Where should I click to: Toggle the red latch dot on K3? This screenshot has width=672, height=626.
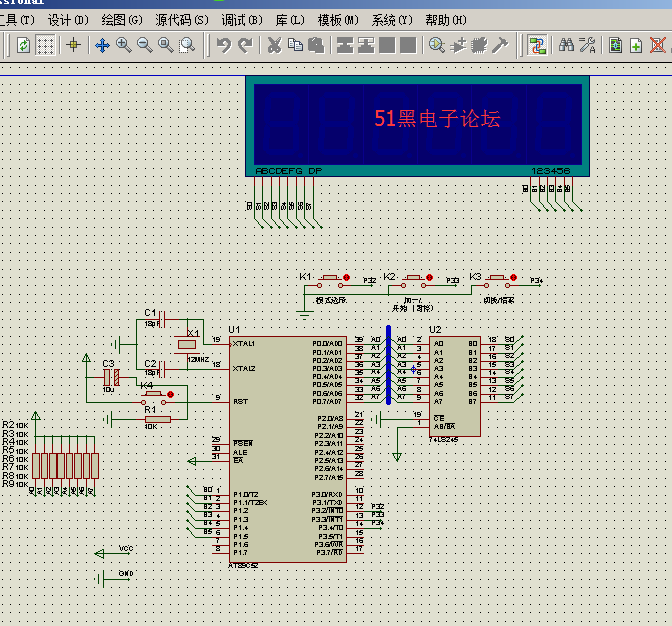pos(513,278)
